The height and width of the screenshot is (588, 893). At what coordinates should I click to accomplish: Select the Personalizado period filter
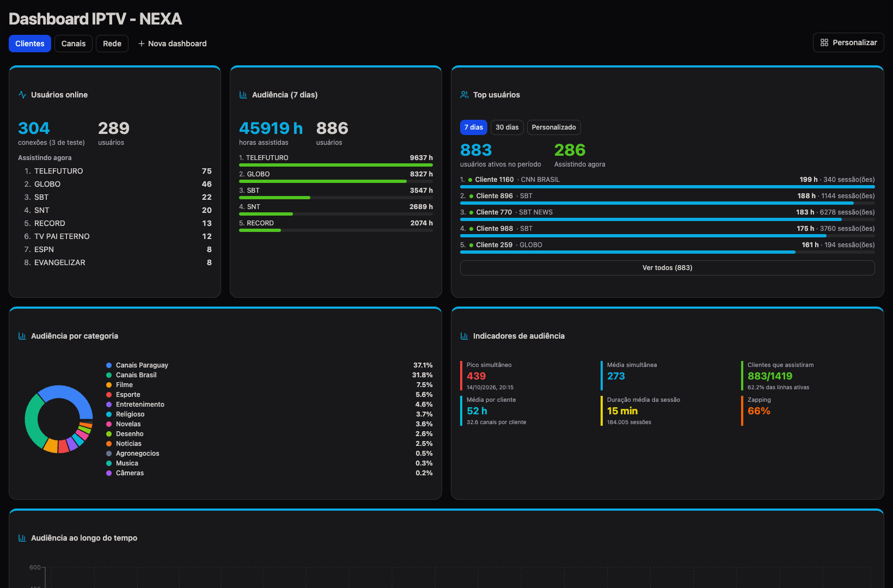tap(554, 127)
